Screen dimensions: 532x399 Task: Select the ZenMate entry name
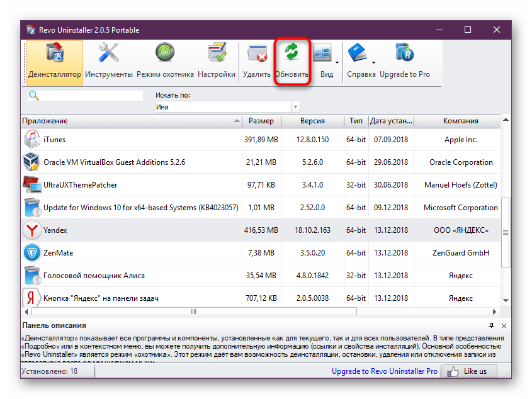[58, 253]
